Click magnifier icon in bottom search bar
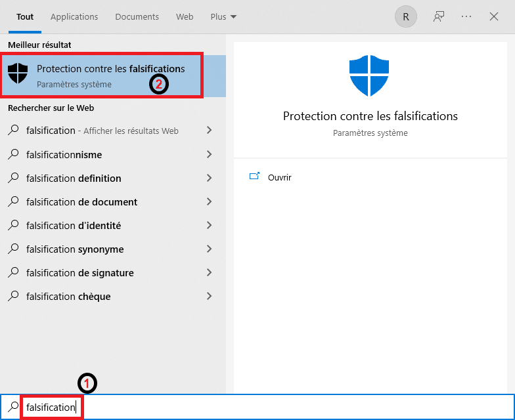The image size is (515, 420). pos(13,407)
